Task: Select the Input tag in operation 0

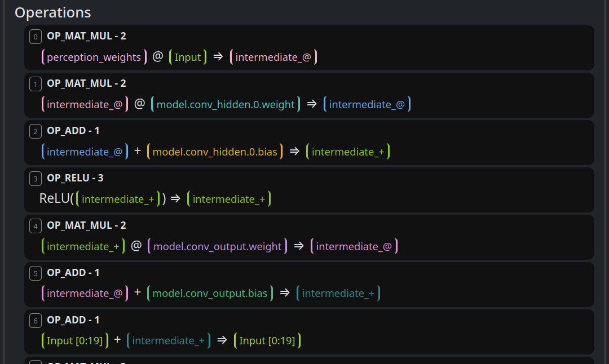Action: [188, 57]
